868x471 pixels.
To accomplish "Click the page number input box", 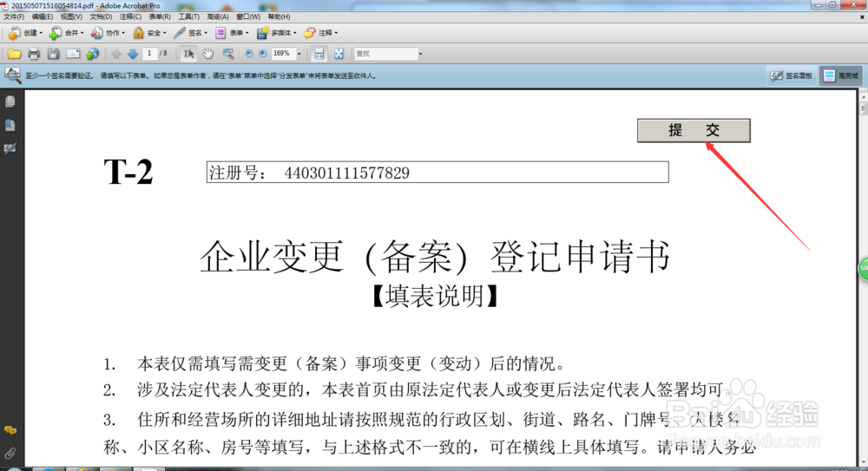I will 149,54.
